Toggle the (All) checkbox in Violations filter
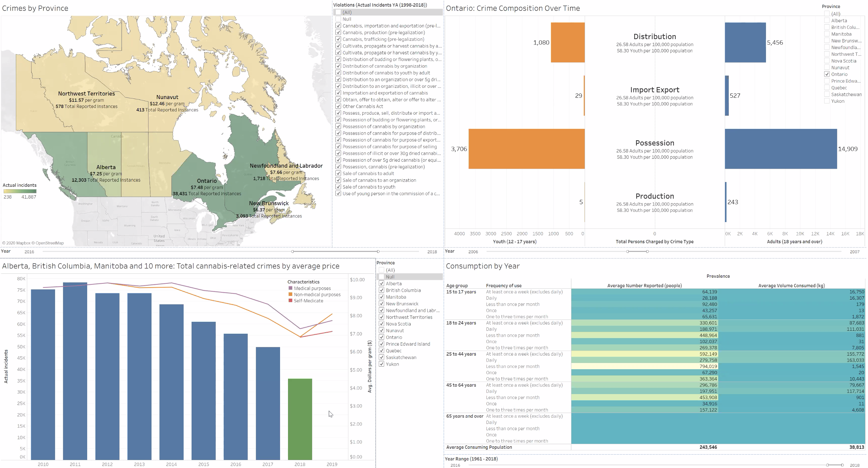The width and height of the screenshot is (868, 468). click(x=338, y=12)
